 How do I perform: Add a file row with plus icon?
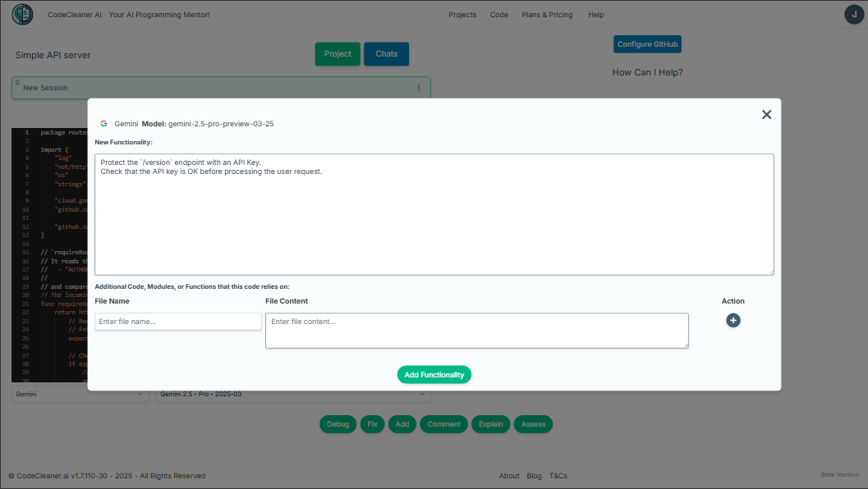tap(733, 320)
